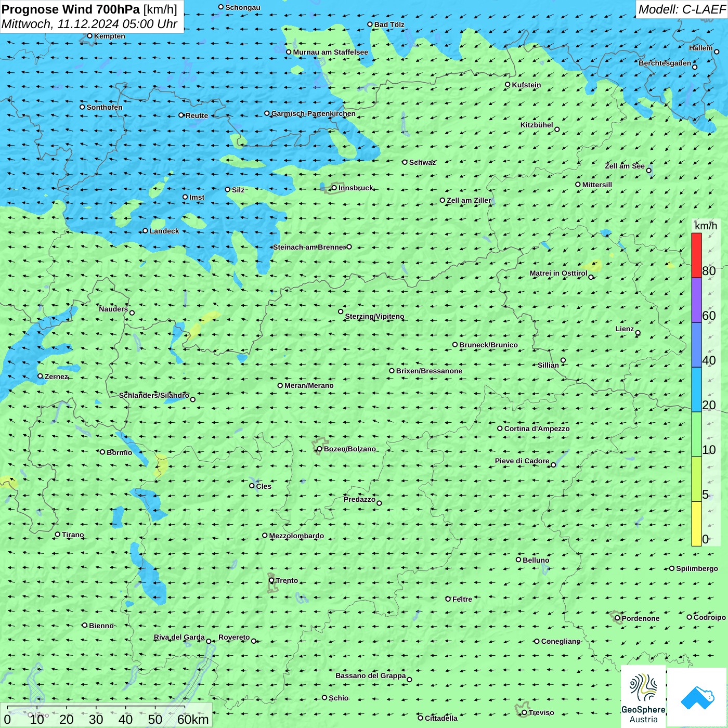Click the Bozen/Bolzano city marker
This screenshot has width=728, height=728.
pos(320,449)
